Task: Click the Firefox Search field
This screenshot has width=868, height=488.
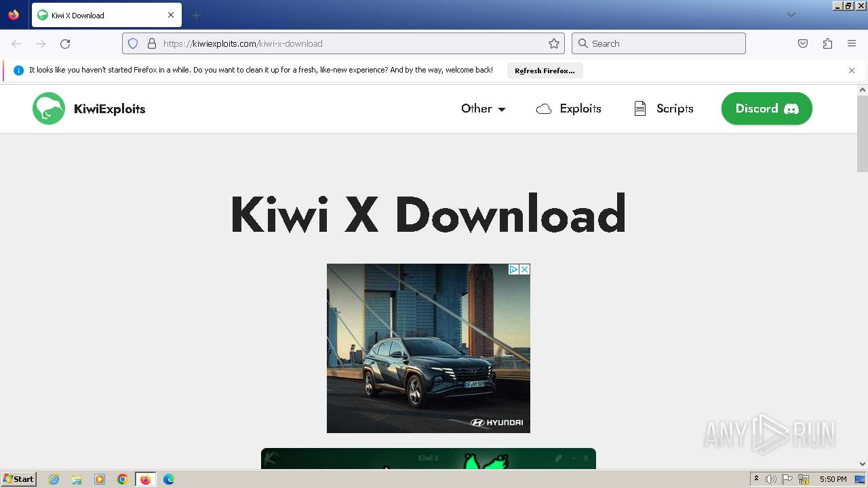Action: pos(658,43)
